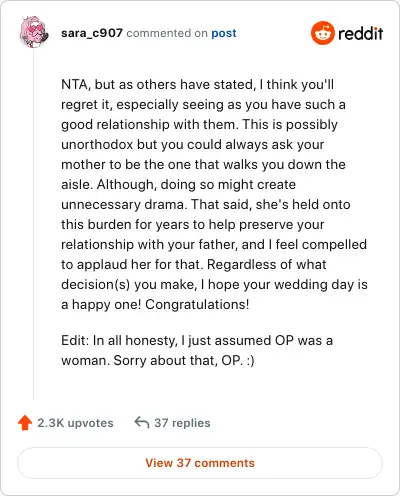Click the orange Reddit Snoo logo
The image size is (400, 496).
point(322,33)
